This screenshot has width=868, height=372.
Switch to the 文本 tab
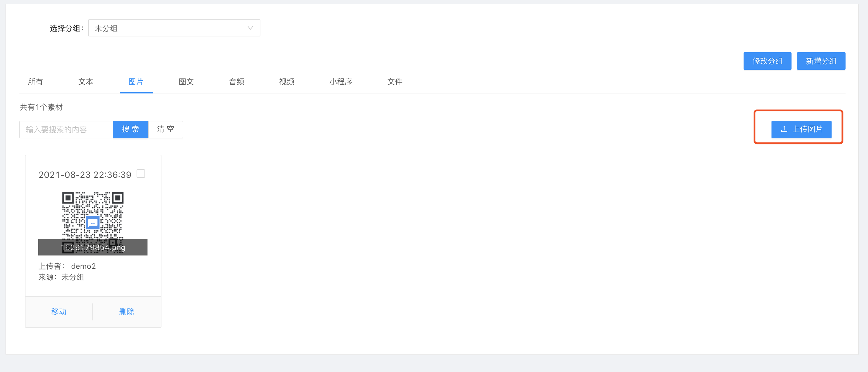pos(86,82)
